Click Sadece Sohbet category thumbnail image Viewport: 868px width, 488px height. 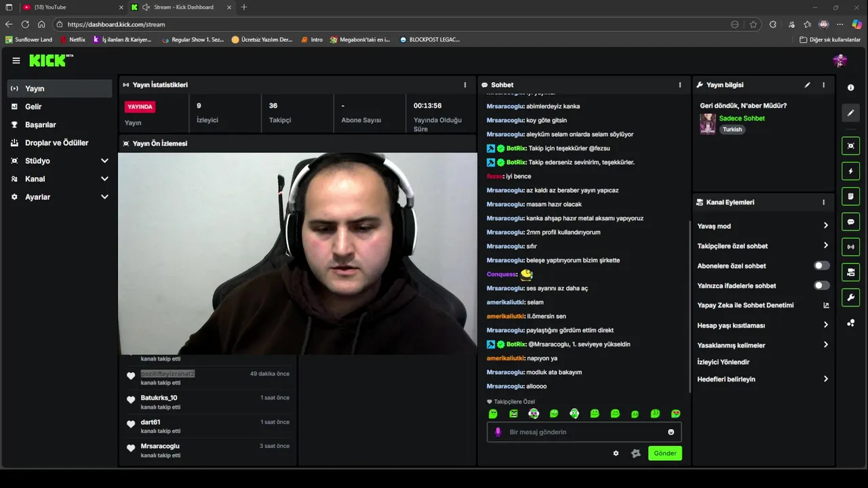[708, 124]
